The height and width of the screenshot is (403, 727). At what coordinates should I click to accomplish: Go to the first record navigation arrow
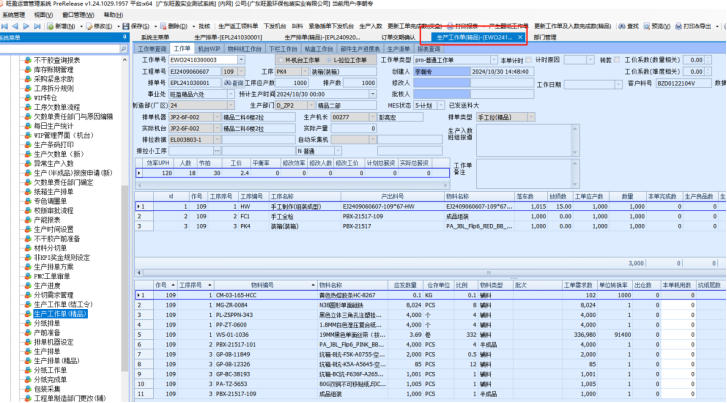coord(5,26)
